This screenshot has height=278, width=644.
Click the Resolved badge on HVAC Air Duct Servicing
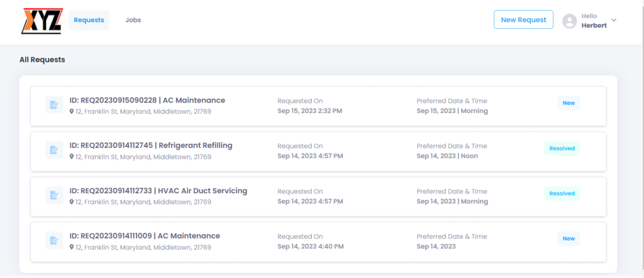[x=562, y=194]
